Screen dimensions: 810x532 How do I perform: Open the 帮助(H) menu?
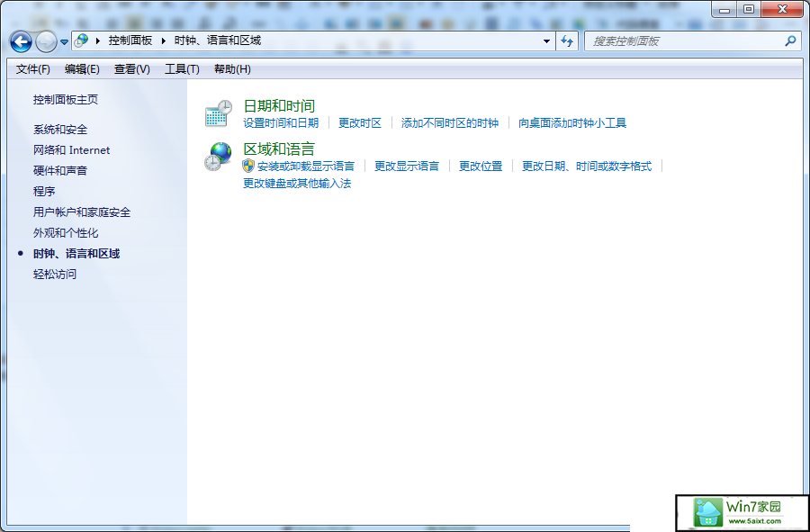point(232,69)
